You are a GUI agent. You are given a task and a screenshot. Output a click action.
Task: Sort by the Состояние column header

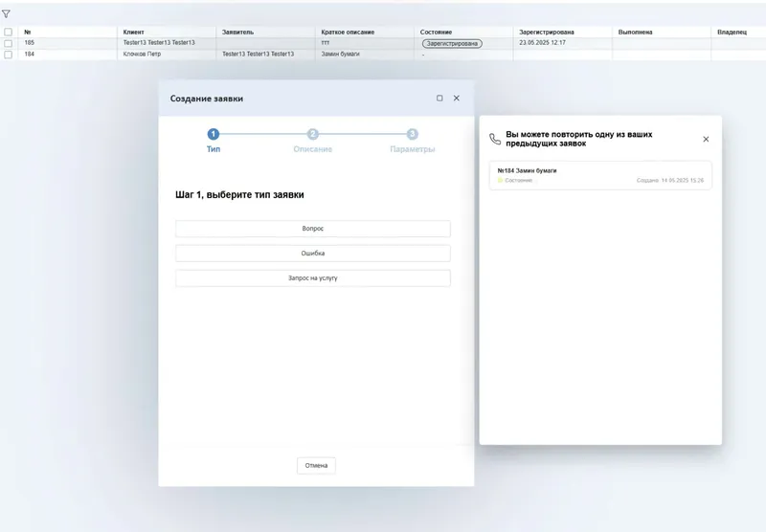click(x=436, y=33)
